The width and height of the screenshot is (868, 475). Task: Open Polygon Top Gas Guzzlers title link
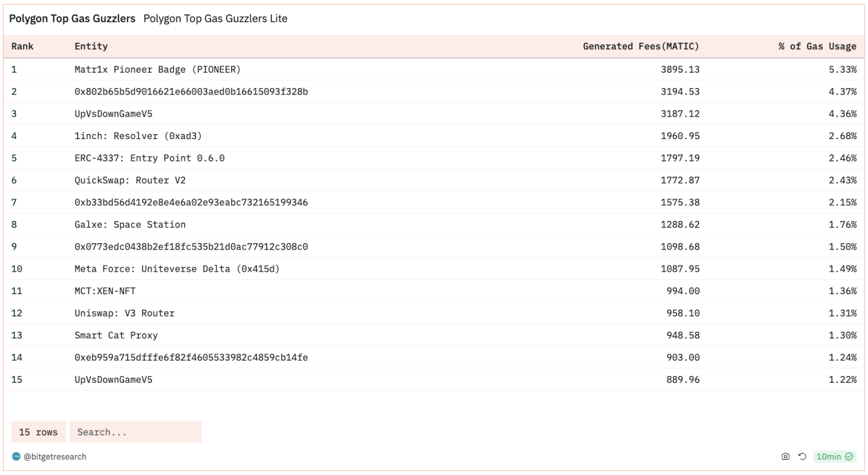(72, 18)
